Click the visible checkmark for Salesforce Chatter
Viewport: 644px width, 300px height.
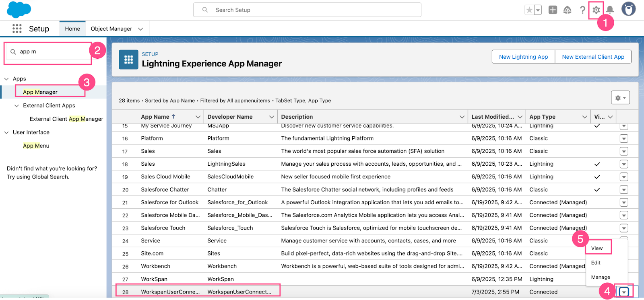click(x=597, y=190)
